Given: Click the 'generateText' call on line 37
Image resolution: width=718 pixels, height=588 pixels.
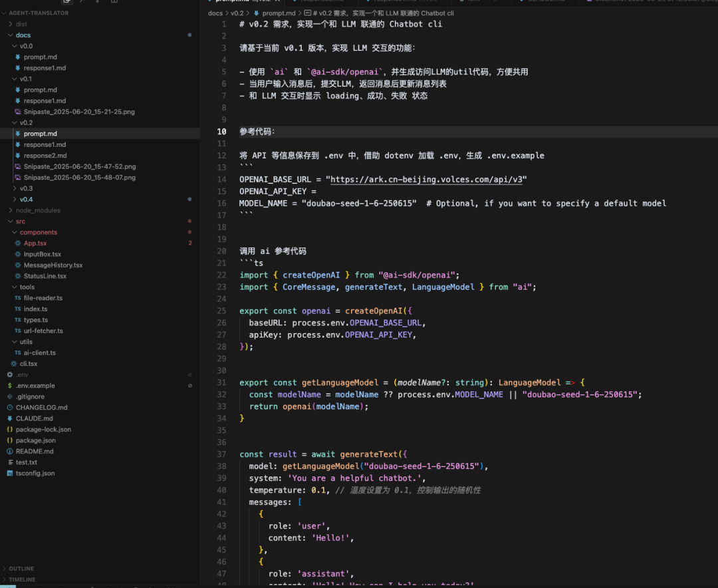Looking at the screenshot, I should (x=368, y=454).
